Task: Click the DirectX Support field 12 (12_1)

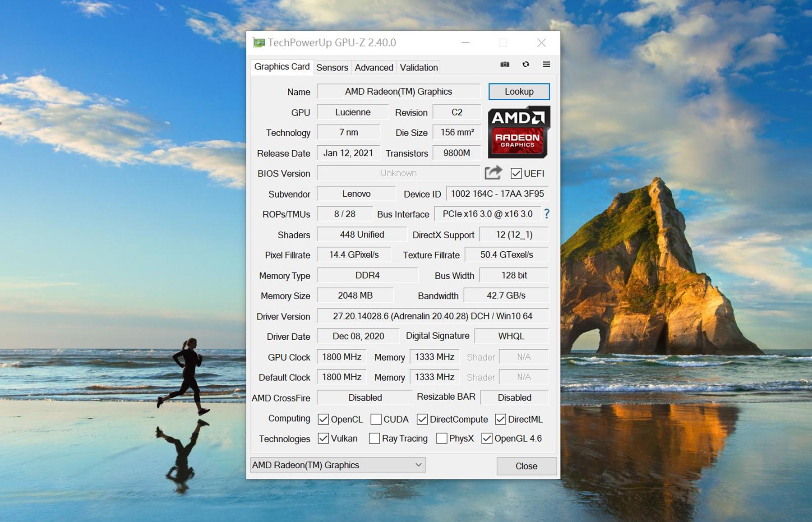Action: tap(514, 235)
